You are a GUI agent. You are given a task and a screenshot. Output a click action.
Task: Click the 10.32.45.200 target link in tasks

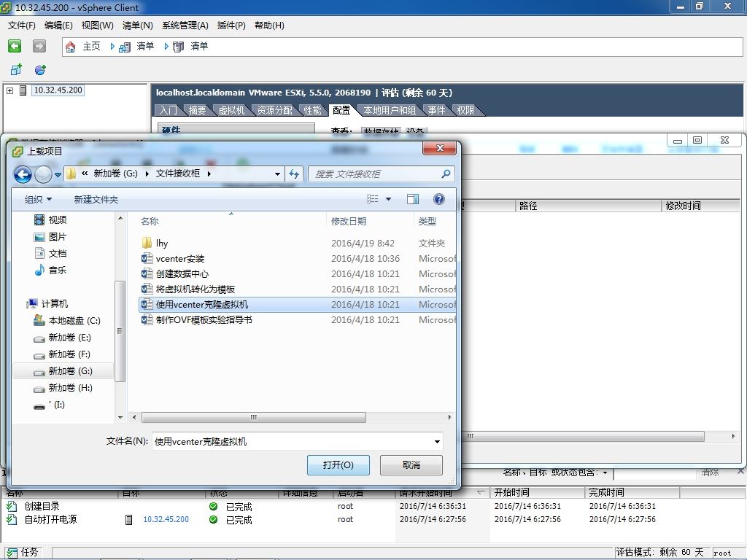pyautogui.click(x=166, y=519)
